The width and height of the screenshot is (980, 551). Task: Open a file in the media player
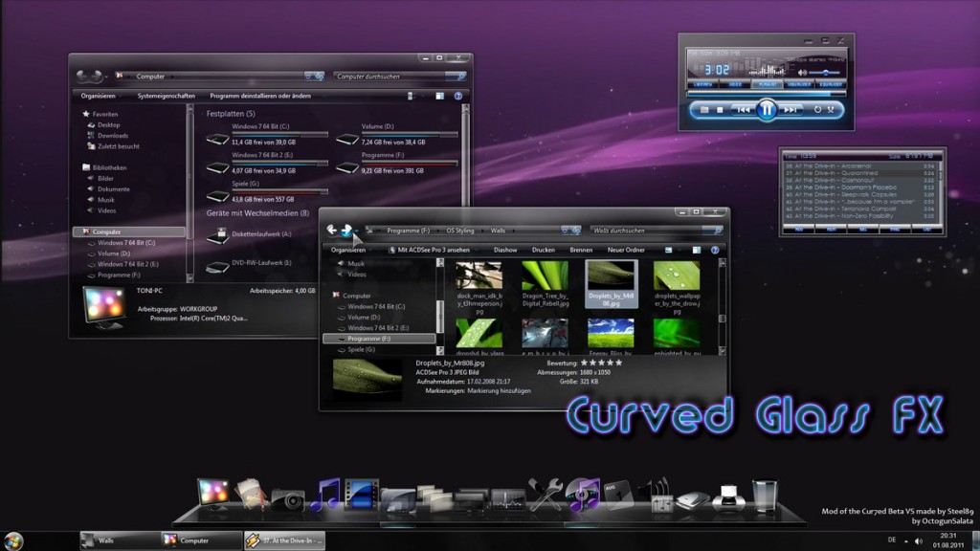(x=704, y=109)
